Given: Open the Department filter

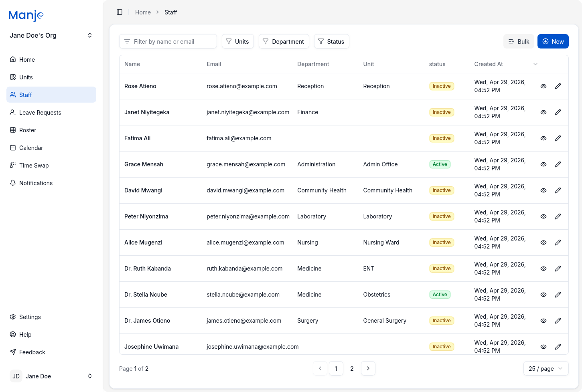Looking at the screenshot, I should click(284, 41).
